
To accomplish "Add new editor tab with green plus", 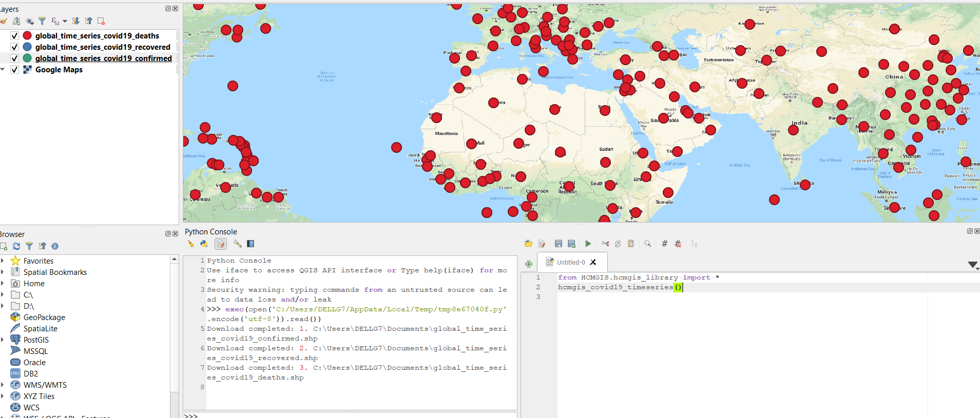I will coord(529,264).
